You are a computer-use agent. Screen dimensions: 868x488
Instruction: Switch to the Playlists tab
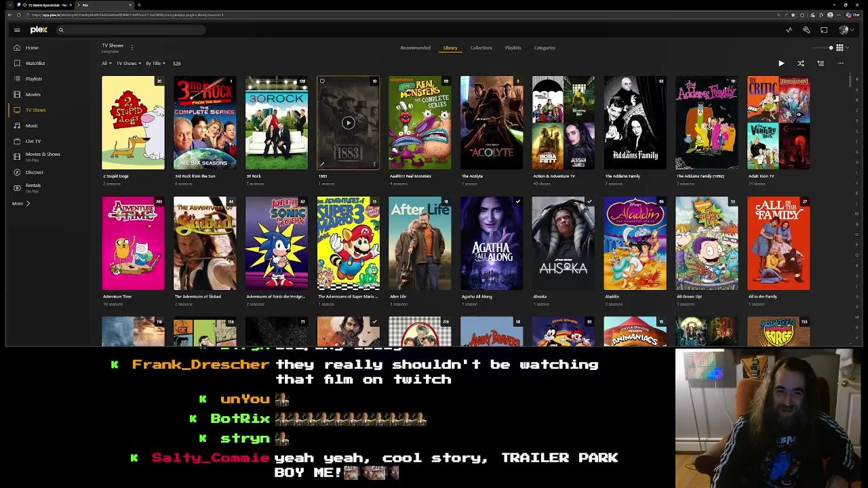[513, 48]
